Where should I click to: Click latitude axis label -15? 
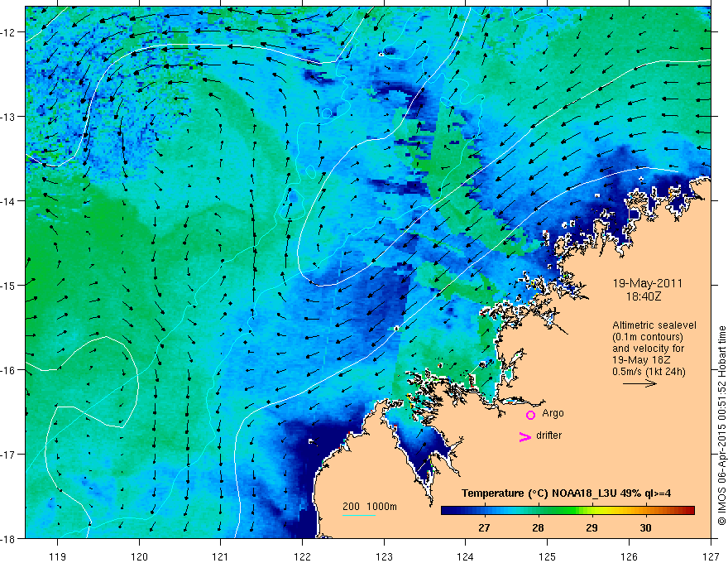pos(8,285)
